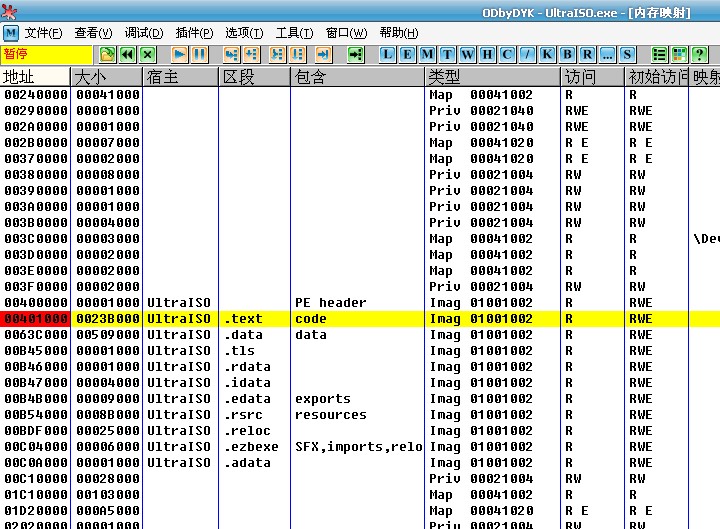Click the 地址 column header

[35, 77]
